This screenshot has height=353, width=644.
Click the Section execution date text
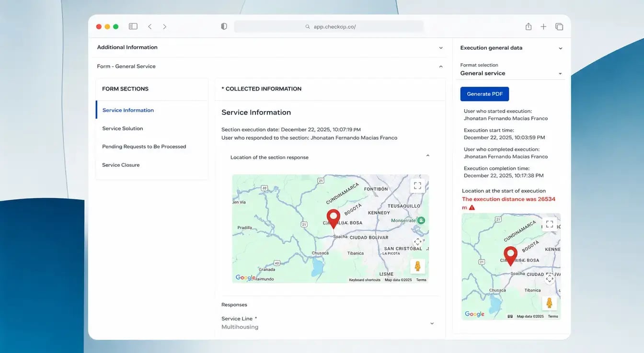point(291,130)
